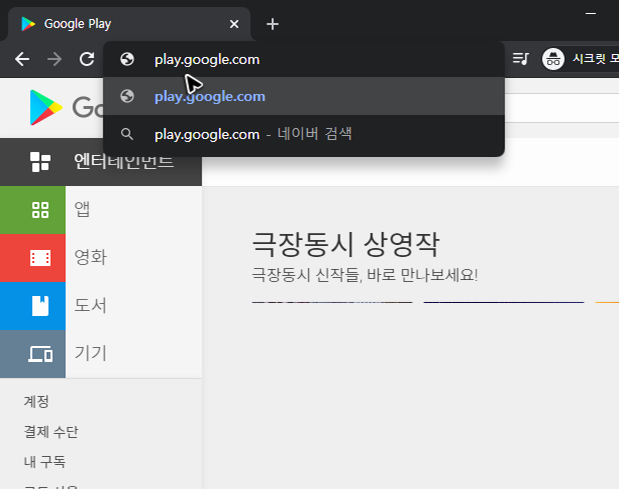Open the 영화 category
This screenshot has height=489, width=619.
click(90, 257)
